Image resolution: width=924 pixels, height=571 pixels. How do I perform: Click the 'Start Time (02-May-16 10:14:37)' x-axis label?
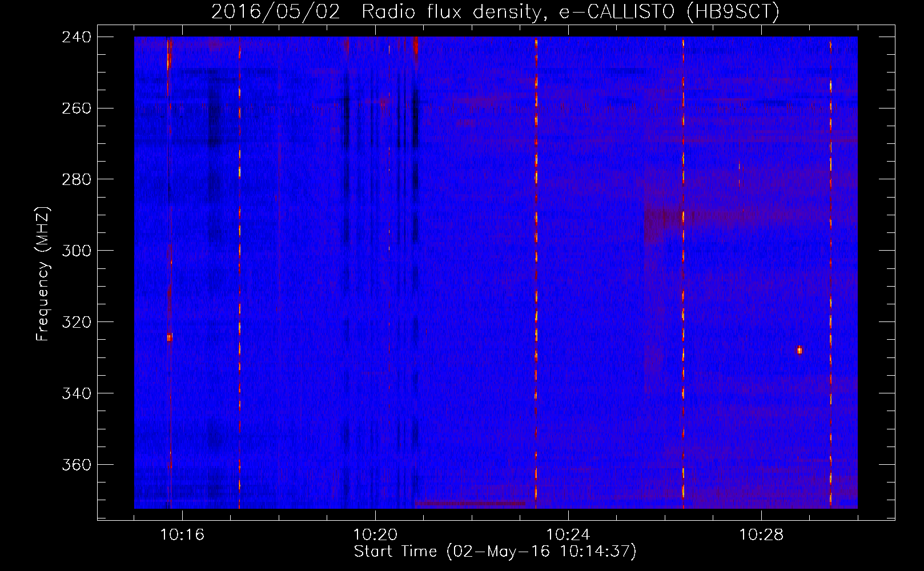495,552
